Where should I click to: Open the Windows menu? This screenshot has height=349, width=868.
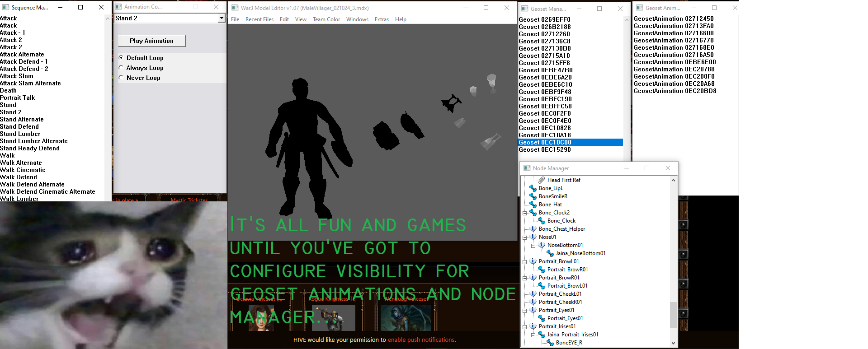pos(357,19)
